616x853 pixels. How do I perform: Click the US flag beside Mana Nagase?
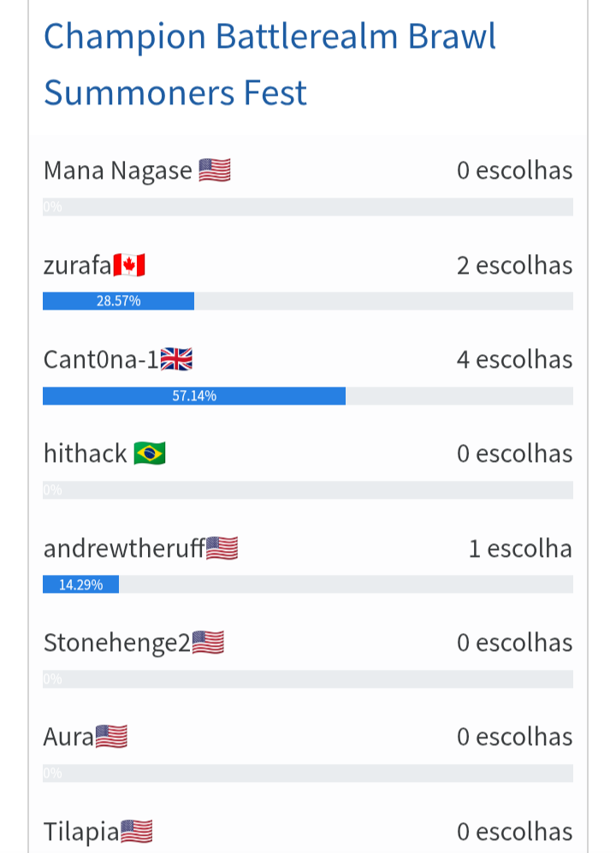[215, 170]
